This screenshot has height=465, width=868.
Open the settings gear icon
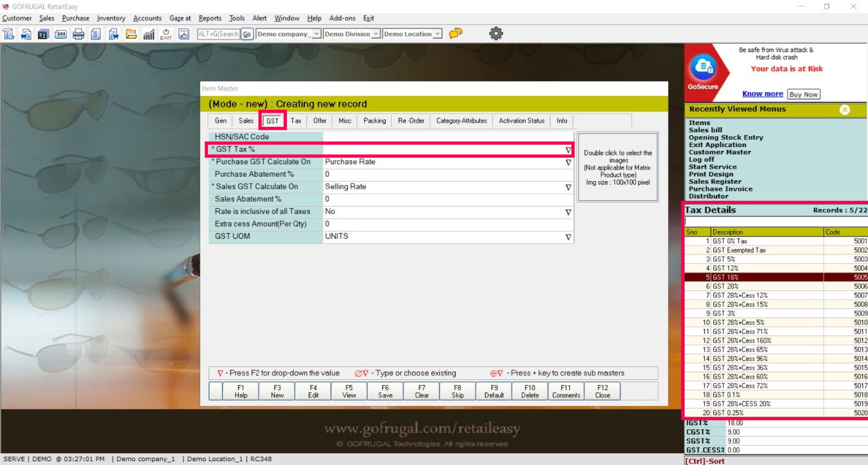496,34
